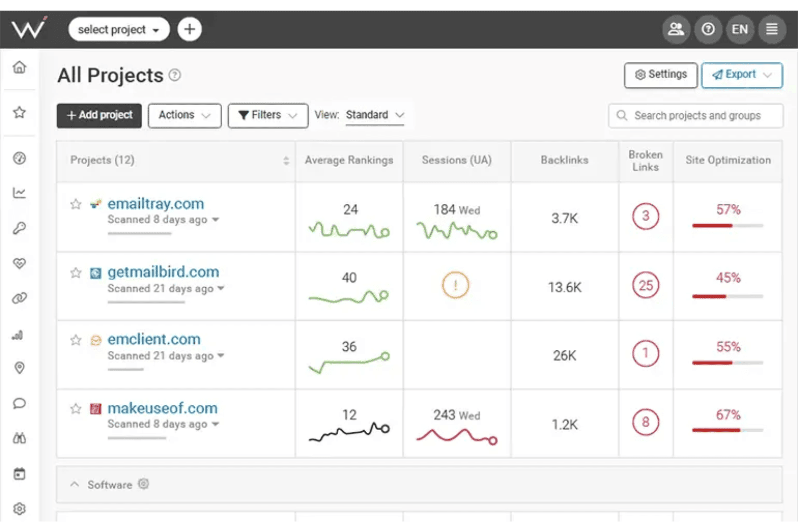
Task: Star the makeuseof.com project
Action: point(75,409)
